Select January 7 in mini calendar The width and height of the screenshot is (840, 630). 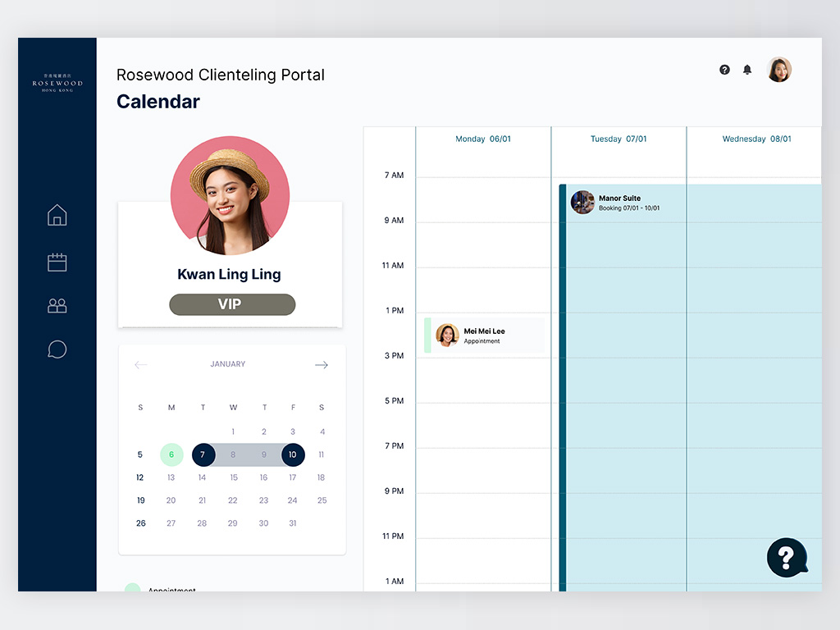(203, 454)
